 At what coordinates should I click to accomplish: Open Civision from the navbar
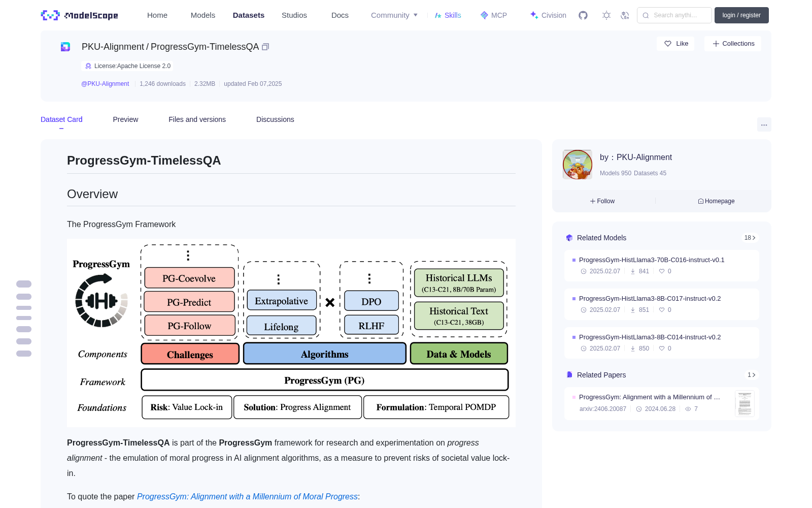[x=548, y=15]
